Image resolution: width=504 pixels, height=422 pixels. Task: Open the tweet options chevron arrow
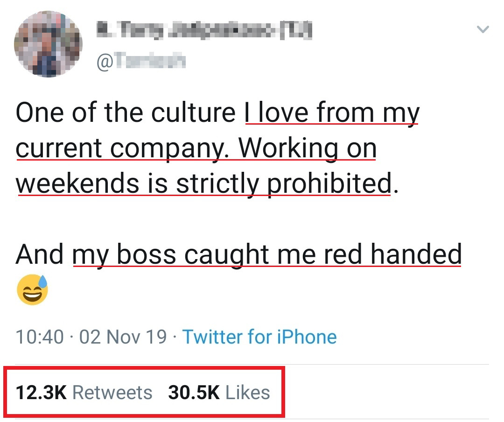click(483, 30)
